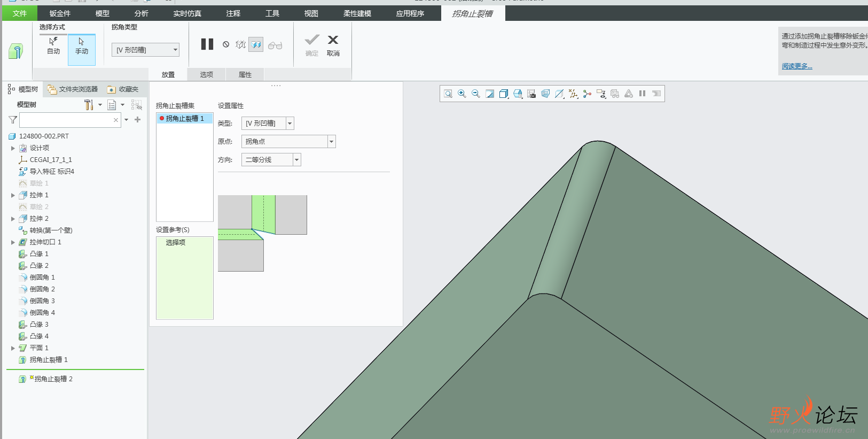Viewport: 868px width, 439px height.
Task: Switch to the 模型树 navigator tab
Action: point(23,89)
